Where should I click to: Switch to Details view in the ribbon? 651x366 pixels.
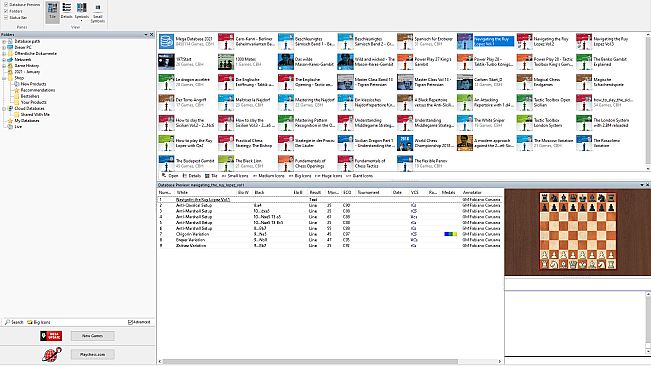pos(66,11)
